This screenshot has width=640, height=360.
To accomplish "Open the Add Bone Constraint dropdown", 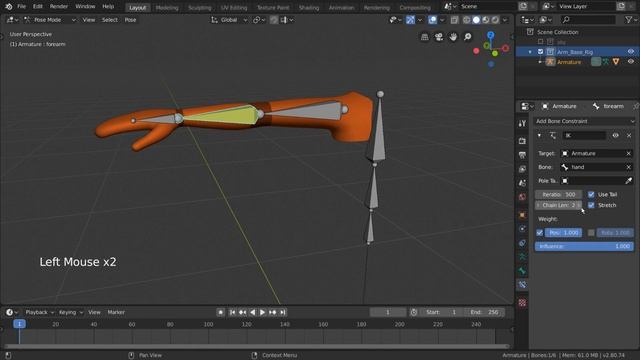I will click(584, 121).
